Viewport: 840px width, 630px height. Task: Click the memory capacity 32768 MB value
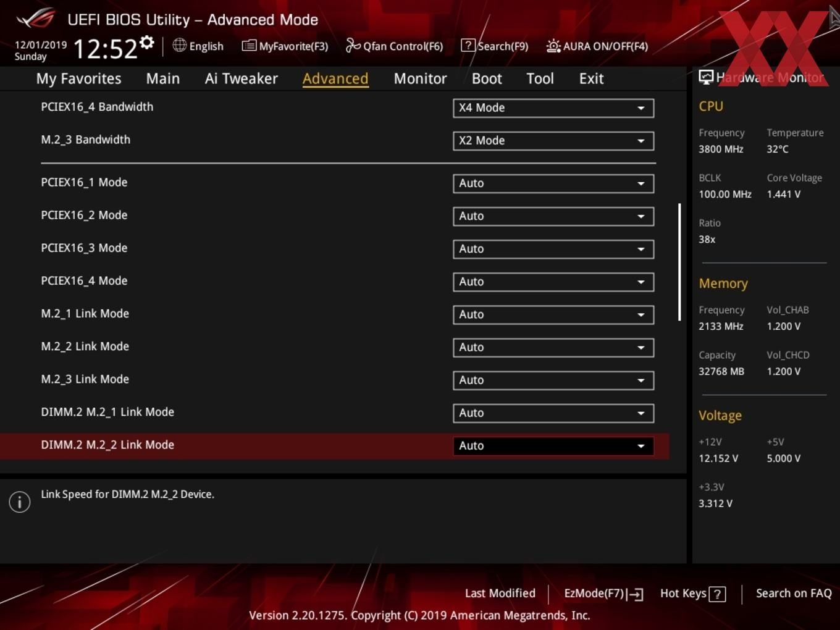tap(721, 371)
